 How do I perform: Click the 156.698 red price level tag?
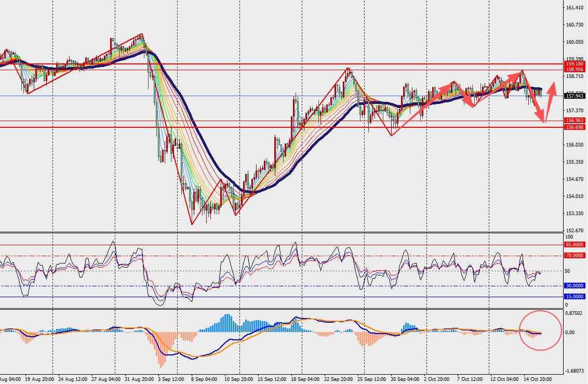pos(574,127)
